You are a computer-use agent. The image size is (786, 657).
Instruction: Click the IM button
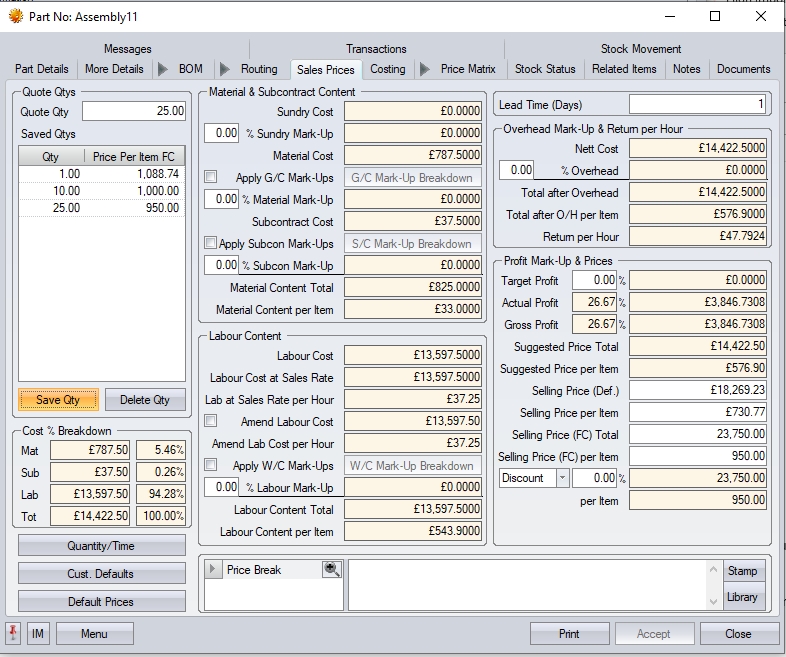38,633
